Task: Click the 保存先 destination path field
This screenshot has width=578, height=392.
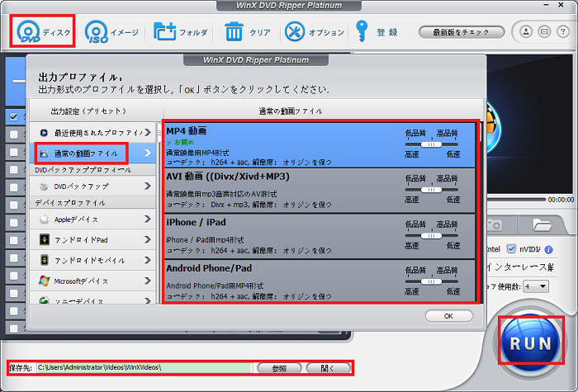Action: 144,368
